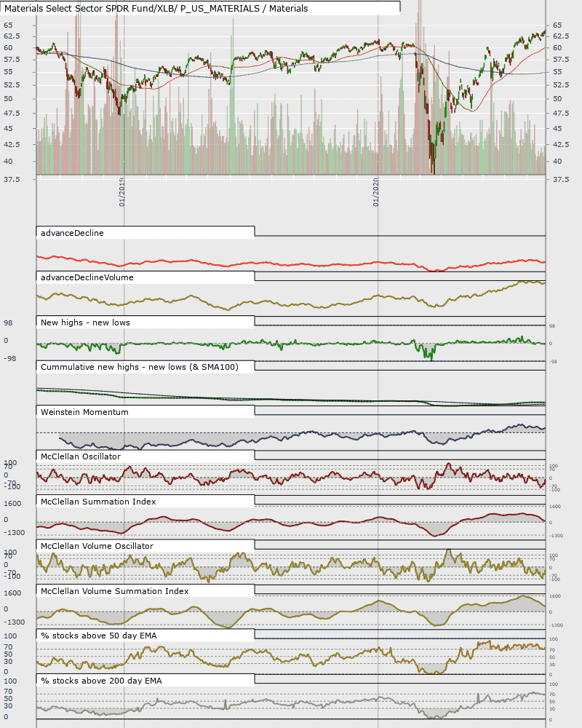582x728 pixels.
Task: Select the advanceDeclineVolume panel label
Action: coord(87,277)
